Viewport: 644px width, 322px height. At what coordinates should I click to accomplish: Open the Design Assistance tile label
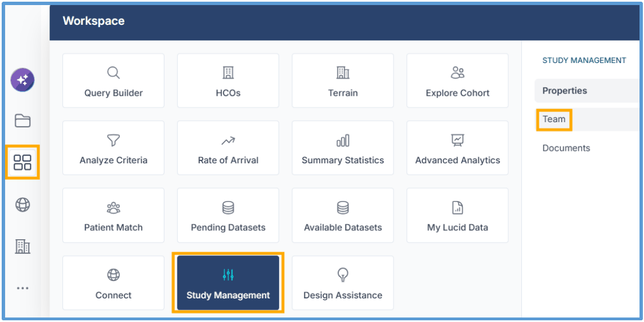[x=343, y=295]
